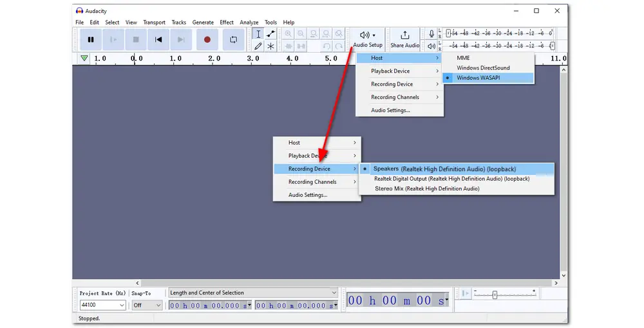Select the Multi-tool asterisk icon
Image resolution: width=644 pixels, height=328 pixels.
(270, 46)
